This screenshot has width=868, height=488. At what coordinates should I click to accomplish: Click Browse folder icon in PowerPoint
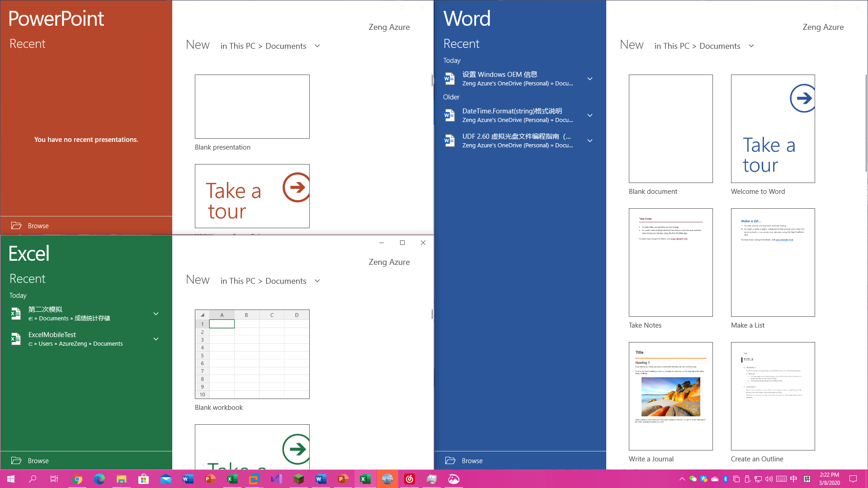pos(16,225)
